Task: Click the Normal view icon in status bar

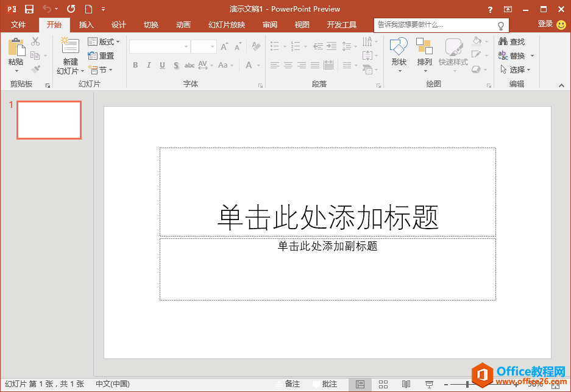Action: 360,384
